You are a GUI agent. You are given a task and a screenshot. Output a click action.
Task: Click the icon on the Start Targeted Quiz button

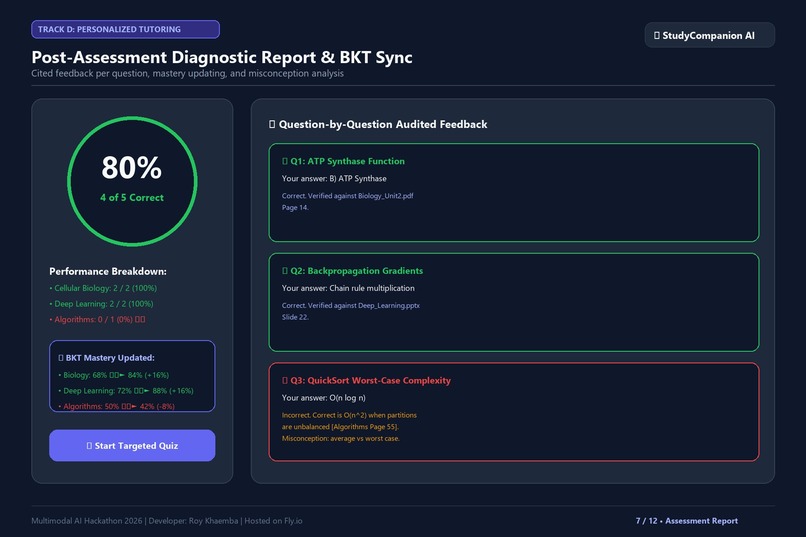[89, 446]
